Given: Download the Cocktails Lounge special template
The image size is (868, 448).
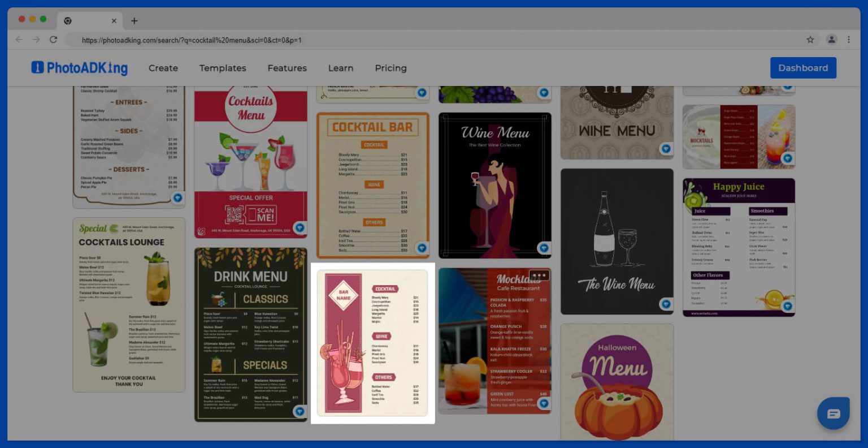Looking at the screenshot, I should (177, 198).
